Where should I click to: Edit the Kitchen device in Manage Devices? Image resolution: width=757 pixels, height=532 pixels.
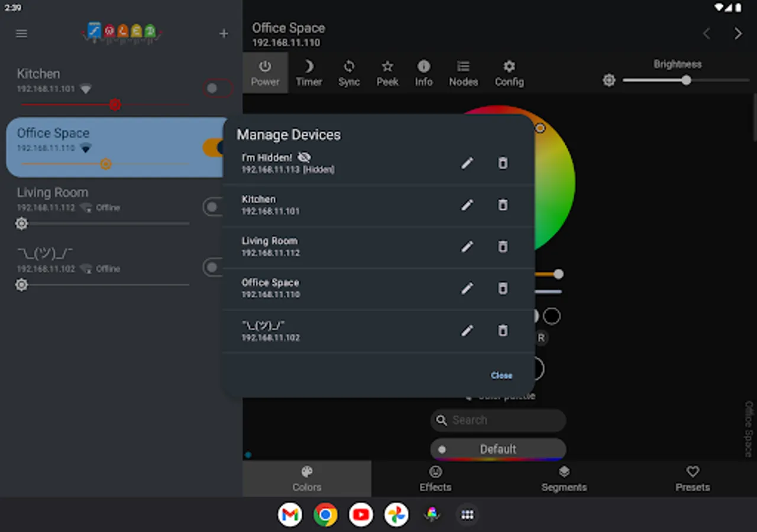pos(467,205)
